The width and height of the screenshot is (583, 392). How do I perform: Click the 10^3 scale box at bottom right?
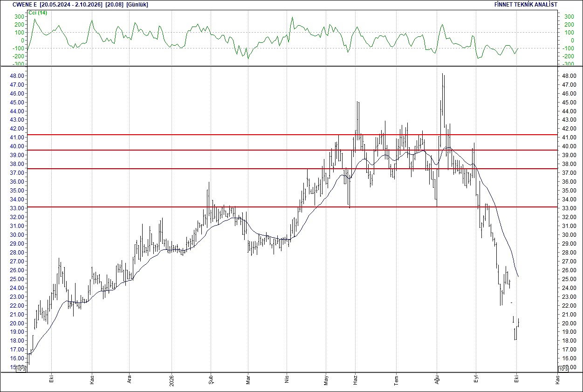click(563, 369)
